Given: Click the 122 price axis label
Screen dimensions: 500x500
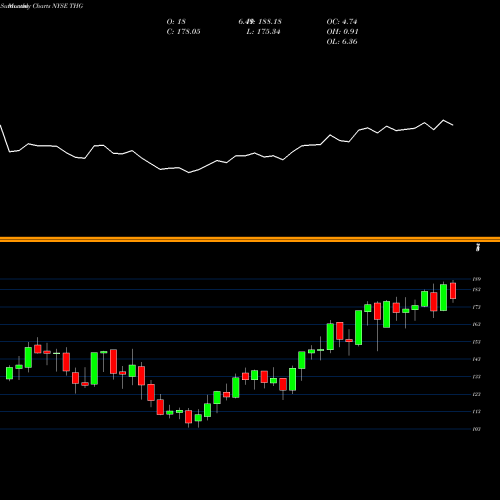Looking at the screenshot, I should point(477,394).
